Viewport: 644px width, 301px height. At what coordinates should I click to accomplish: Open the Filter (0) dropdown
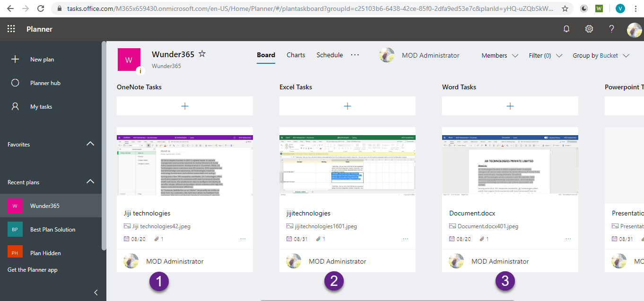click(x=545, y=56)
